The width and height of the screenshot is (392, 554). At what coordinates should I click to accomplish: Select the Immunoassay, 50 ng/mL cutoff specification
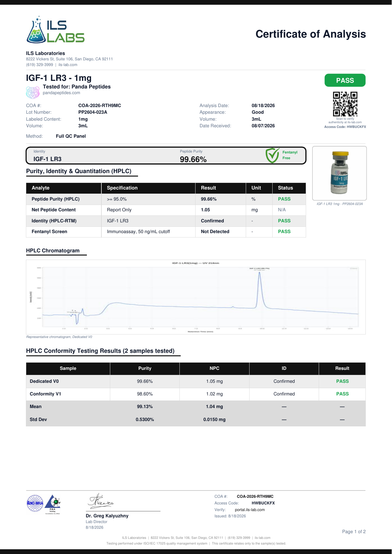click(x=138, y=232)
